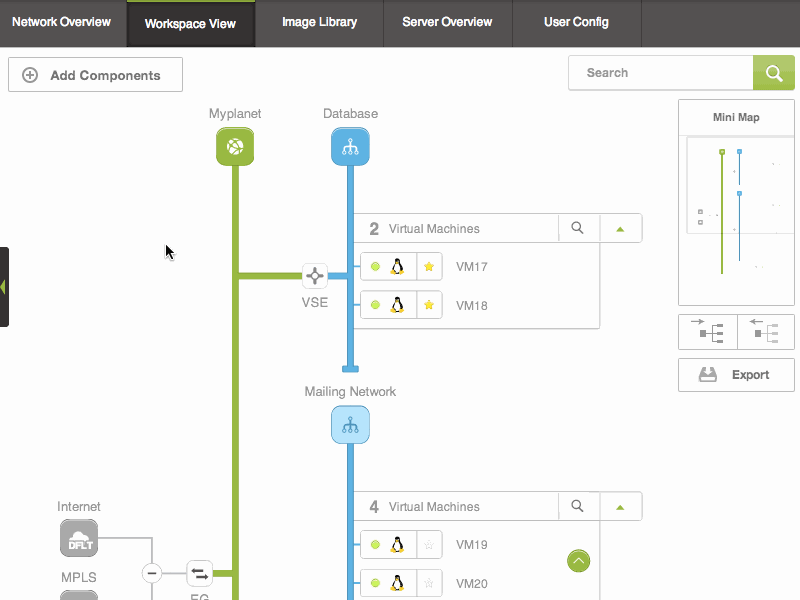Click the green status dot of VM18
Viewport: 800px width, 600px height.
point(376,305)
